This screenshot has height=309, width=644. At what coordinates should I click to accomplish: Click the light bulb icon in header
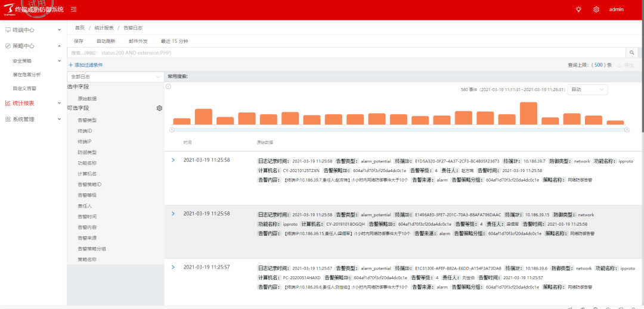click(578, 9)
